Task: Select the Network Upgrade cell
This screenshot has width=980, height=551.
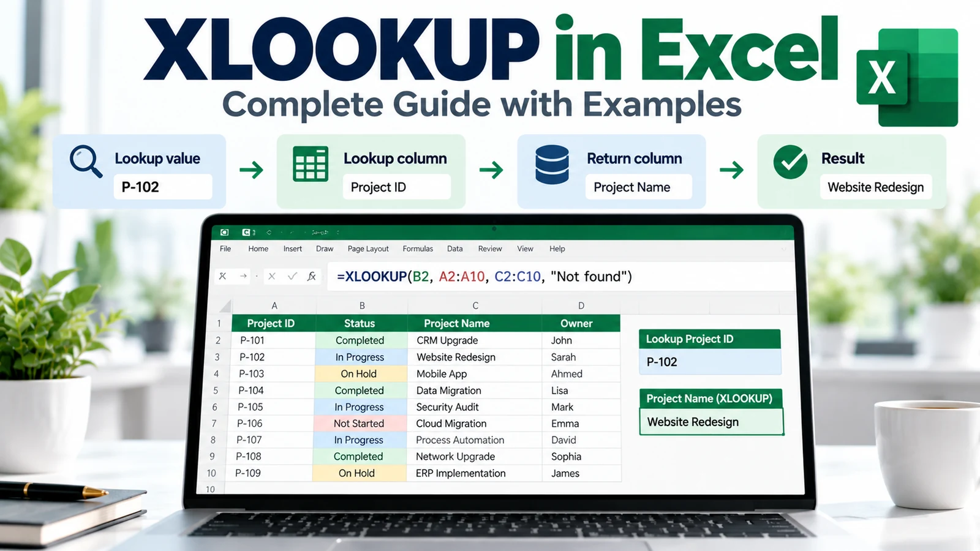Action: click(x=475, y=457)
